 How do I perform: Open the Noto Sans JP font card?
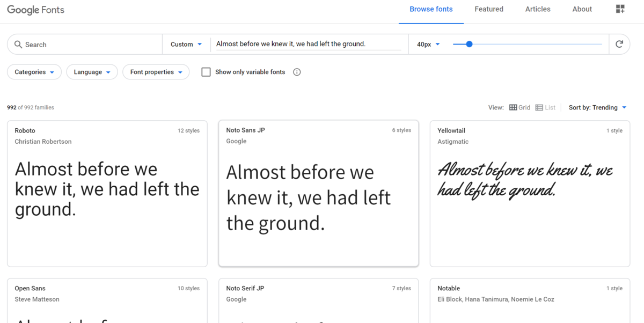click(x=319, y=194)
